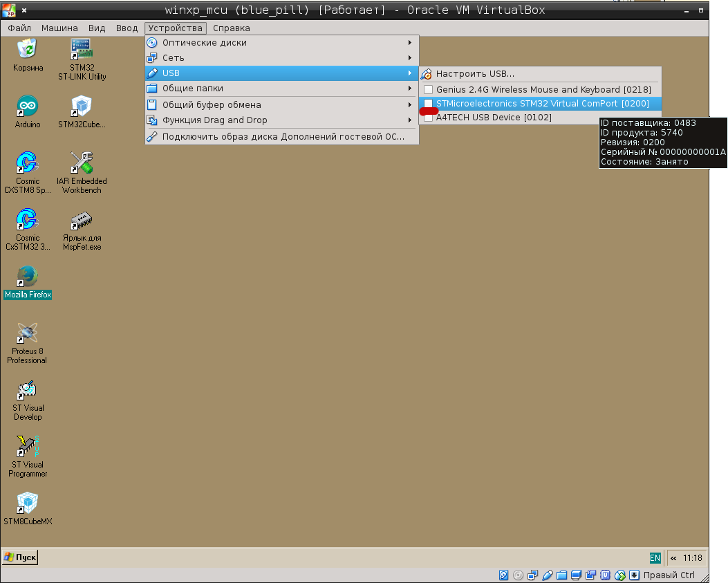The image size is (728, 583).
Task: Select the STM8CubeMX desktop icon
Action: [x=28, y=509]
